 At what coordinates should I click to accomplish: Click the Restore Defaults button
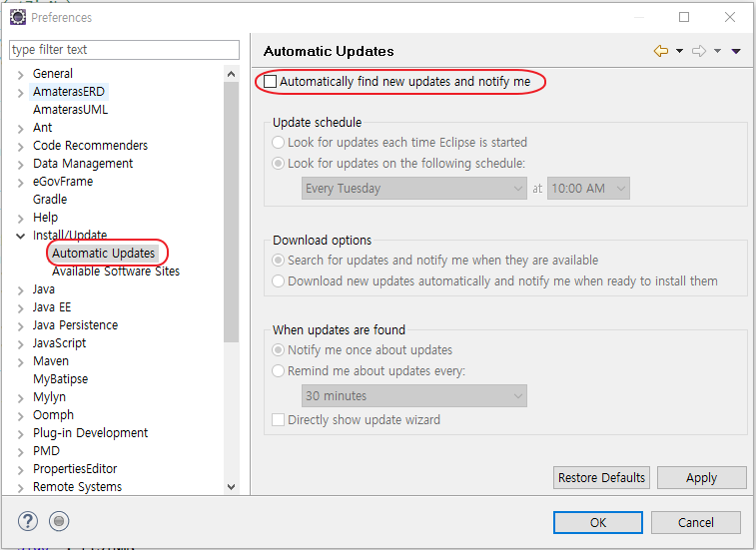601,478
